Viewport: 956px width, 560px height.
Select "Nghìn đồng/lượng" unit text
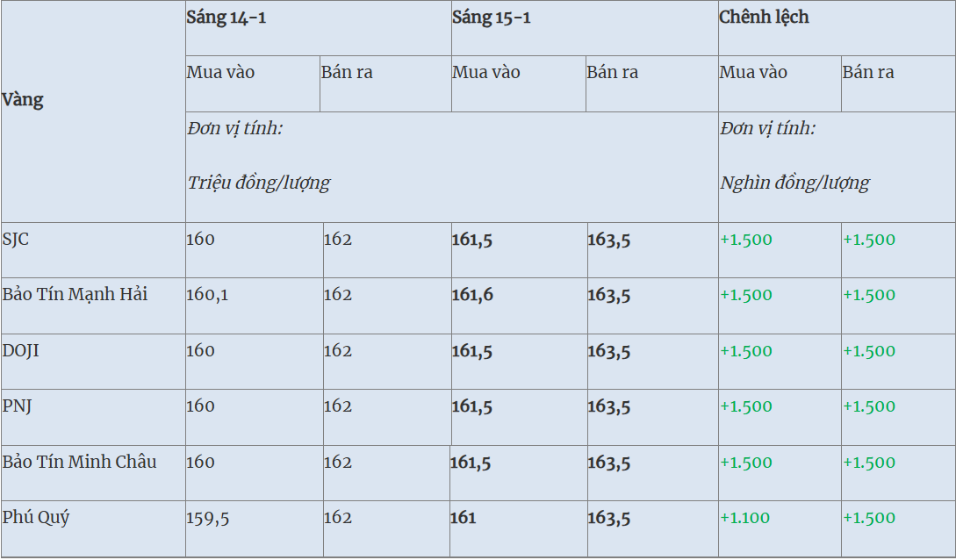point(794,183)
